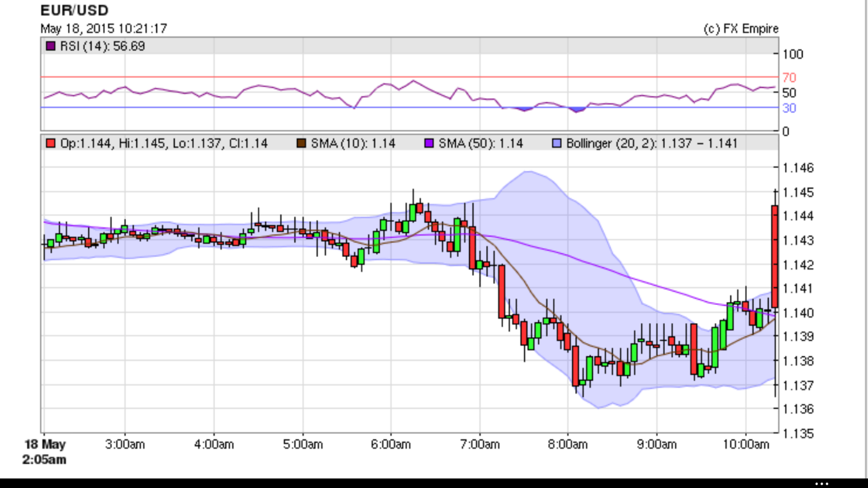The width and height of the screenshot is (868, 488).
Task: Click the red 70 overbought level label
Action: point(789,78)
